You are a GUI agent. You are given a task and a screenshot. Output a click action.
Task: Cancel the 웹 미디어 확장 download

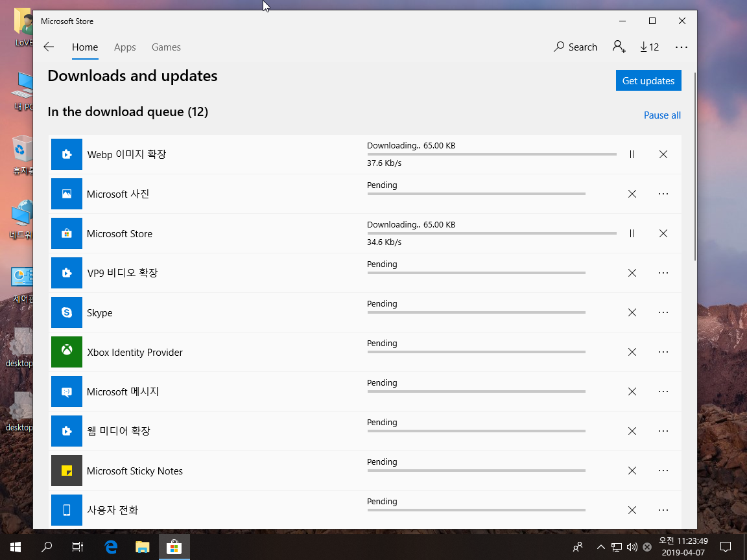[x=632, y=431]
